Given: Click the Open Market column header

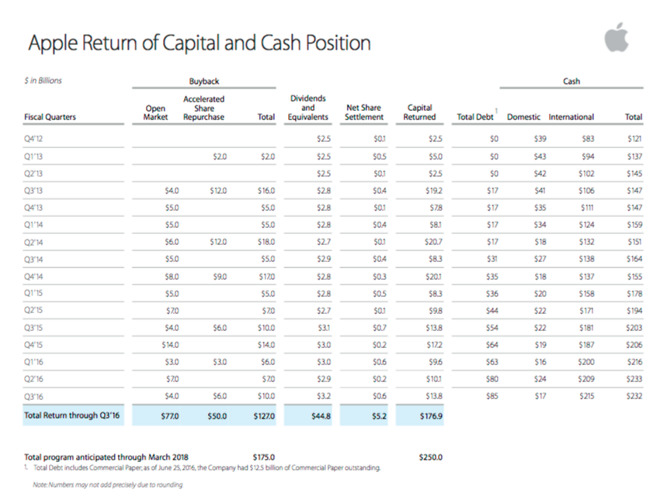Looking at the screenshot, I should [155, 112].
